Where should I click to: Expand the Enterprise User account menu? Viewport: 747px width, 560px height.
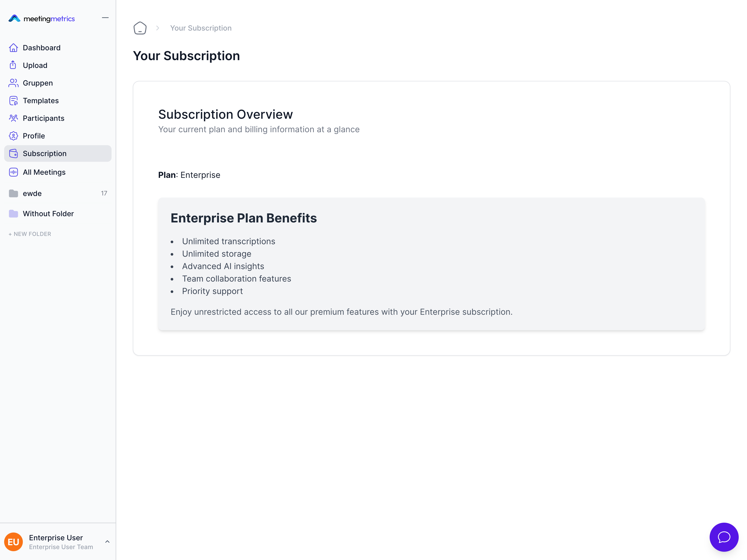(107, 541)
